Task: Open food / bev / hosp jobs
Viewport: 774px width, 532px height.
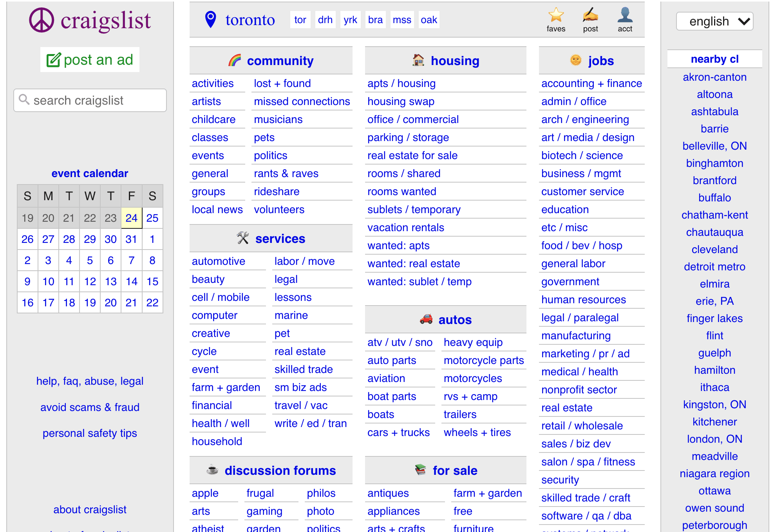Action: click(x=582, y=245)
